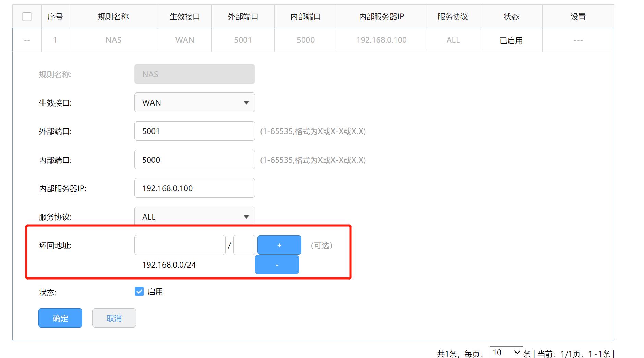
Task: Open the per-page count dropdown showing 10
Action: (506, 352)
